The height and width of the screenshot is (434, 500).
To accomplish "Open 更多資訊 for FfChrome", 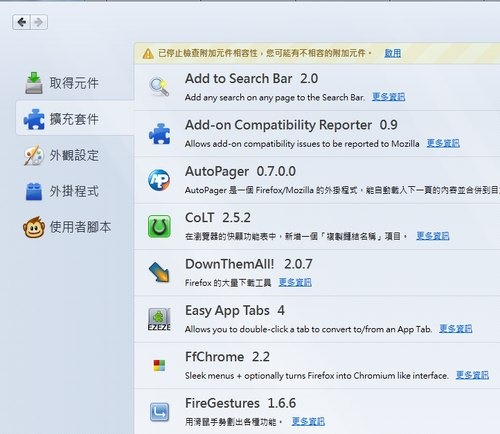I will tap(472, 375).
